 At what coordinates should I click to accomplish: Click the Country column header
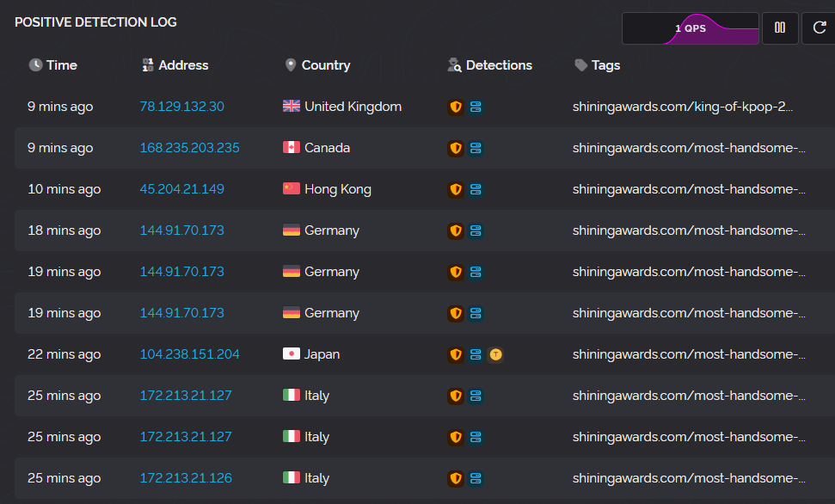(318, 65)
